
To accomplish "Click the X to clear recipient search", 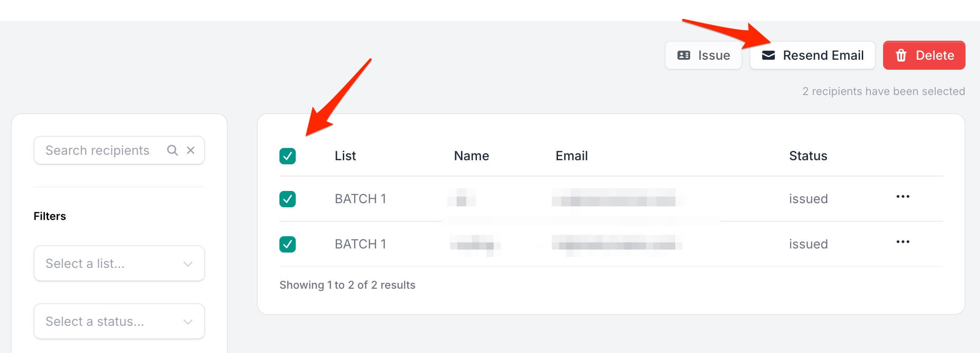I will 191,150.
